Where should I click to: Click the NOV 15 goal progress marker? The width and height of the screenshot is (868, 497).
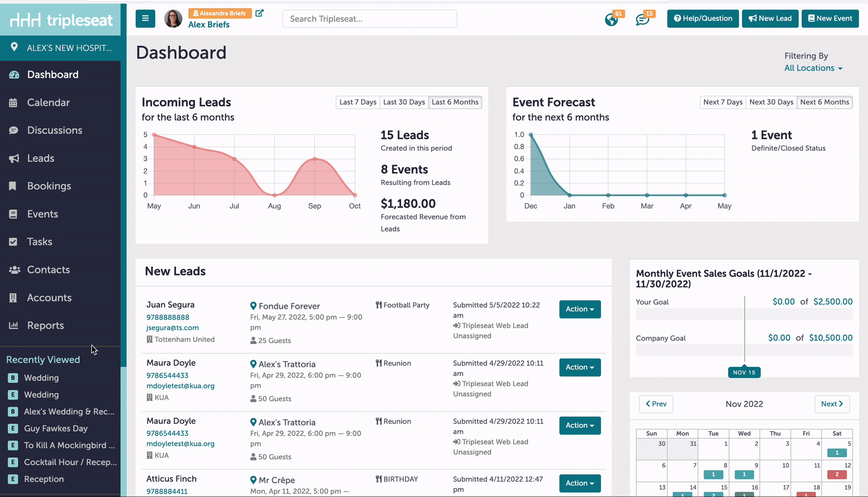tap(744, 372)
